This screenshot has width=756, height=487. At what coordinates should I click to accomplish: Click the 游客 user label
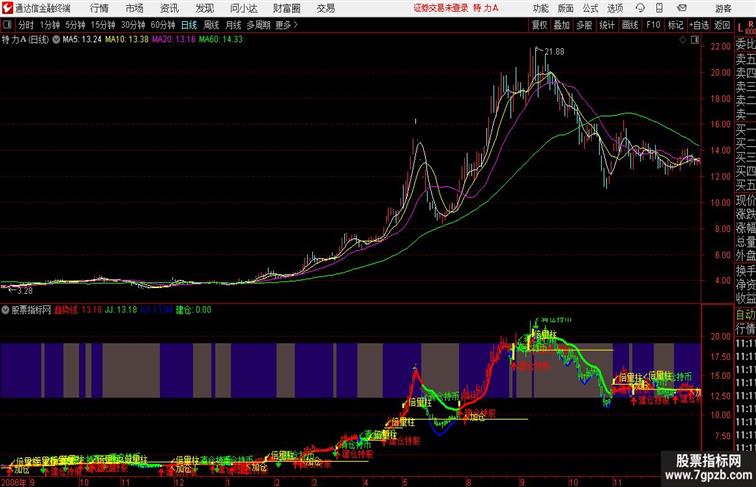[723, 8]
